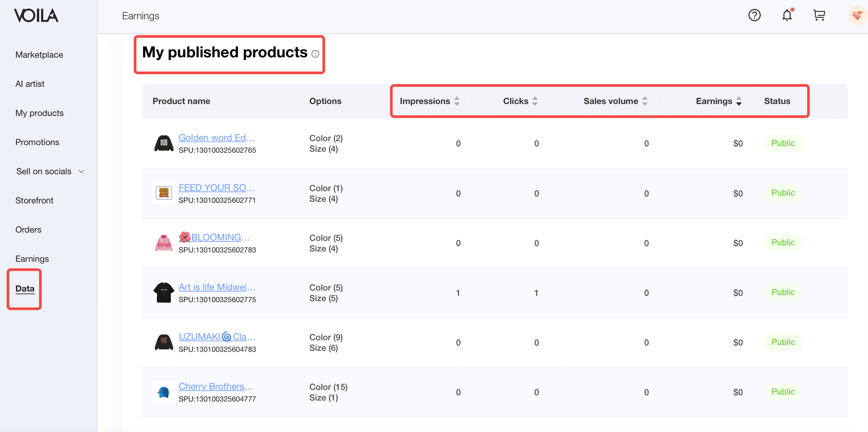This screenshot has height=432, width=868.
Task: Open the FEED YOUR SO... product link
Action: point(216,188)
